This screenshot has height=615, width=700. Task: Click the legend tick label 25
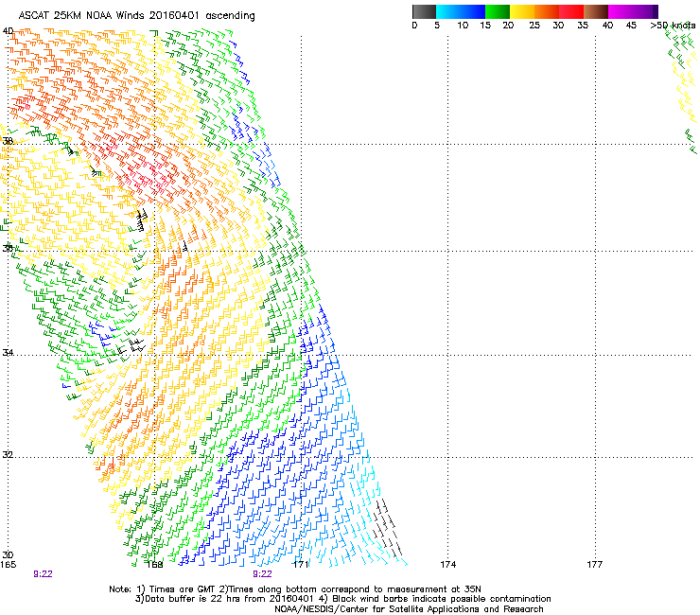(534, 26)
